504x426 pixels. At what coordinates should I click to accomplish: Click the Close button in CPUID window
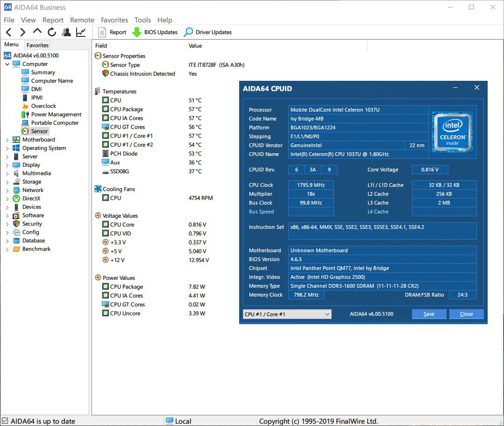(x=466, y=314)
